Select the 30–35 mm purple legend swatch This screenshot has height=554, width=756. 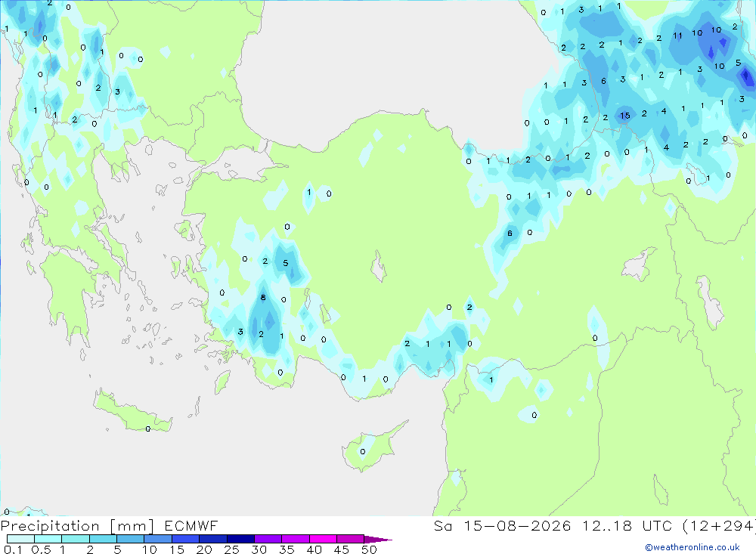[268, 539]
